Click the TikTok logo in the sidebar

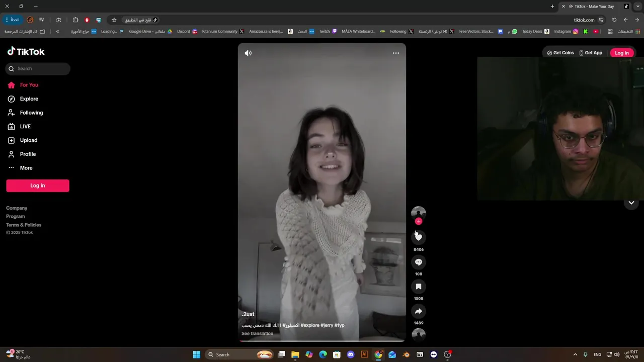[26, 51]
